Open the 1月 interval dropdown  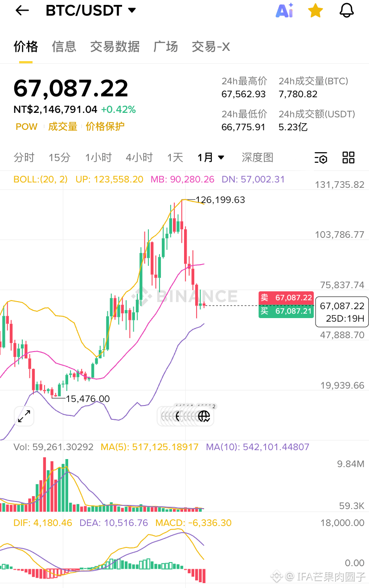(211, 157)
